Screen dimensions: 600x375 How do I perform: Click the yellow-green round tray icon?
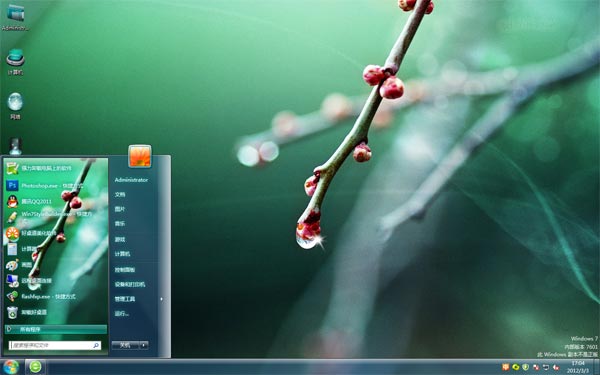[516, 367]
